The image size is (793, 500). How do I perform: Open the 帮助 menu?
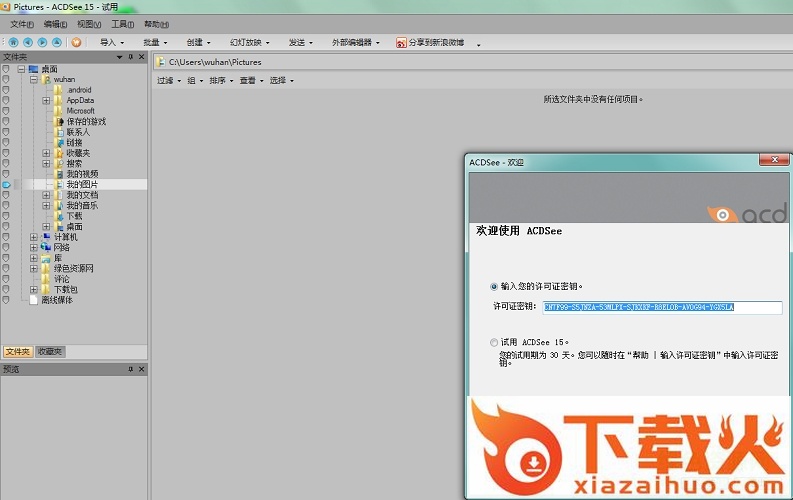pos(156,24)
